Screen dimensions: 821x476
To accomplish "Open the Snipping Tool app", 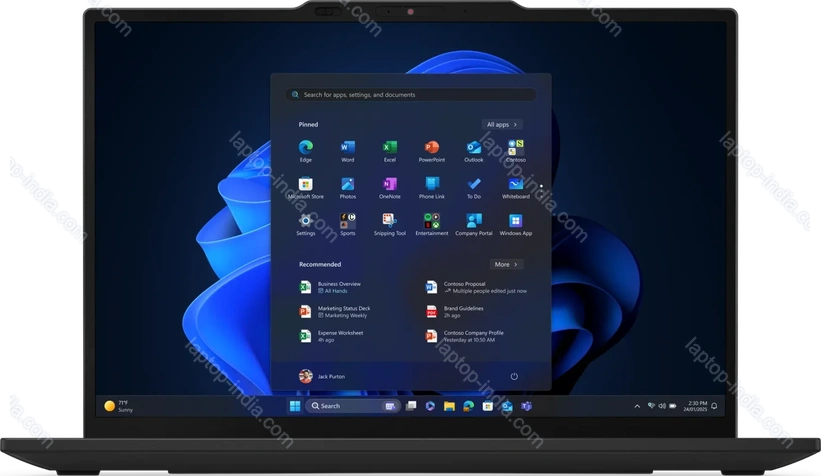I will (390, 220).
